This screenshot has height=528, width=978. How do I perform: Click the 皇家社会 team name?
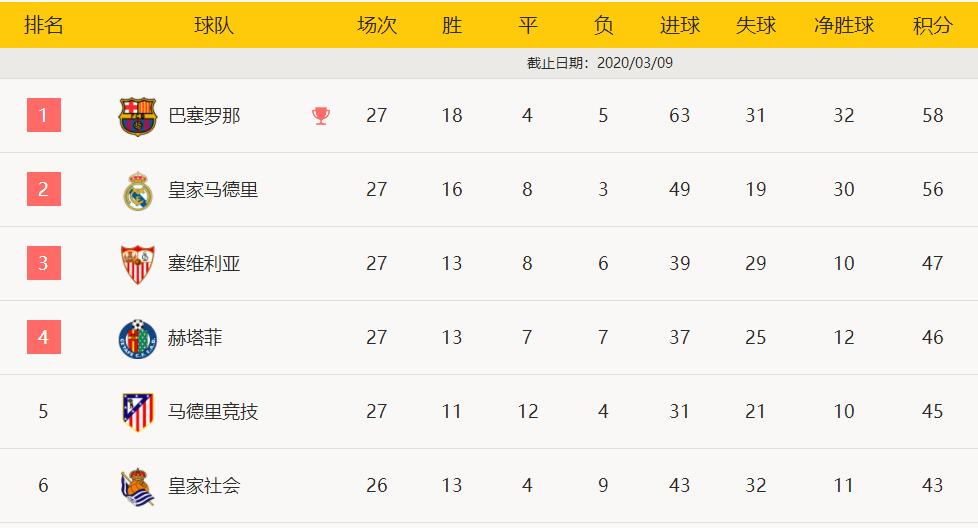[x=204, y=486]
